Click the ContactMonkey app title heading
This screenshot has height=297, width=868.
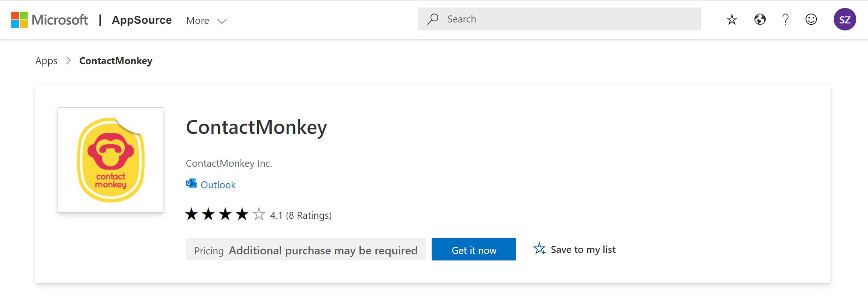(x=256, y=127)
